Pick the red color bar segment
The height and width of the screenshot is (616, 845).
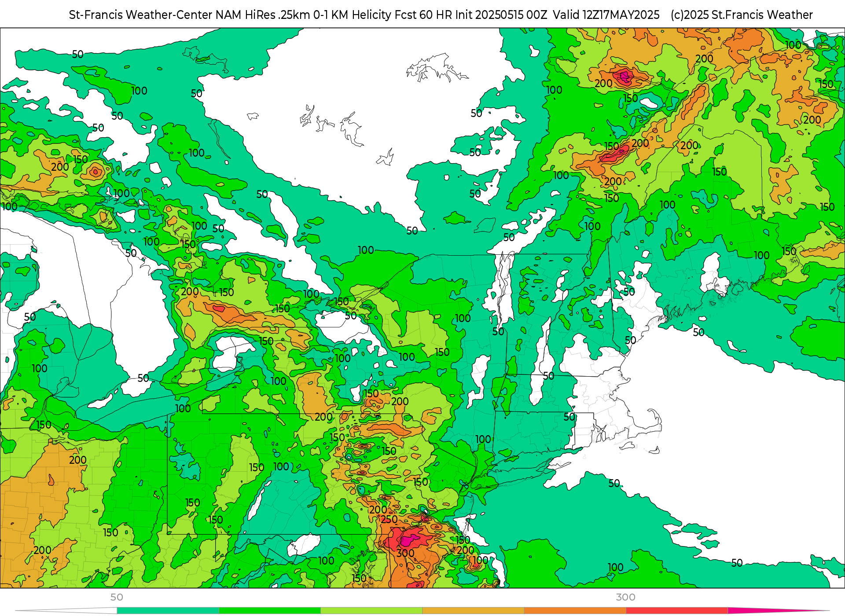click(676, 611)
